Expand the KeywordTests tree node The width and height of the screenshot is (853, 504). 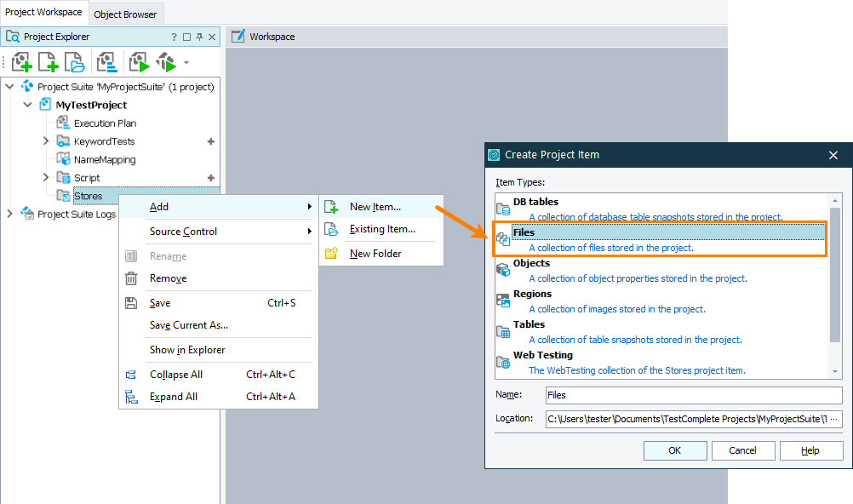[45, 140]
